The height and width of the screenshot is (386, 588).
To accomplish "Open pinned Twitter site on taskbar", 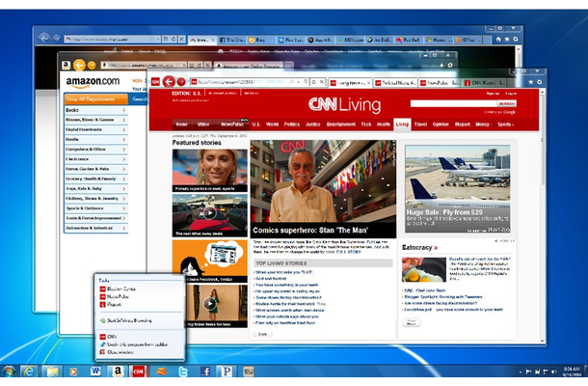I will [182, 372].
